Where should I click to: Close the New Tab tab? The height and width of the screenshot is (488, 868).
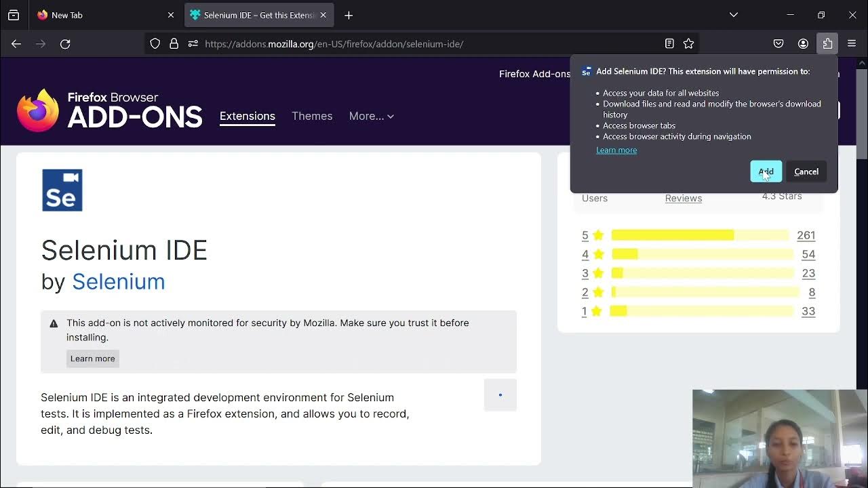[171, 15]
